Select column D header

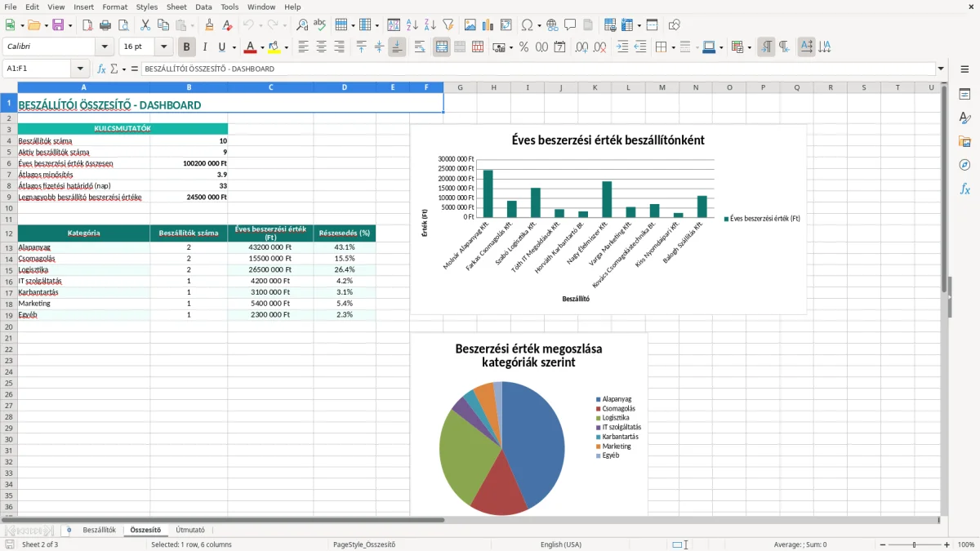[x=344, y=87]
